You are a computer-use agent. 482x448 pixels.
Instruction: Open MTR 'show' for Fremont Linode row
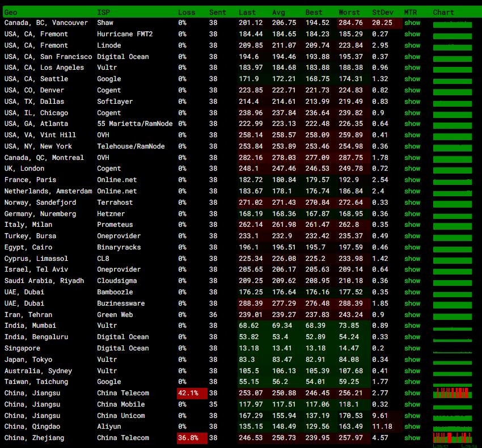pyautogui.click(x=412, y=45)
